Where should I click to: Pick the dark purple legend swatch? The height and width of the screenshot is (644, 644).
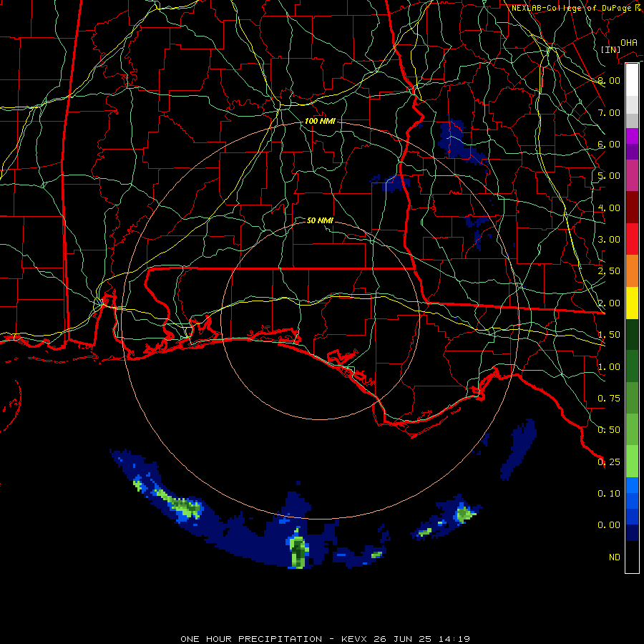[x=632, y=152]
